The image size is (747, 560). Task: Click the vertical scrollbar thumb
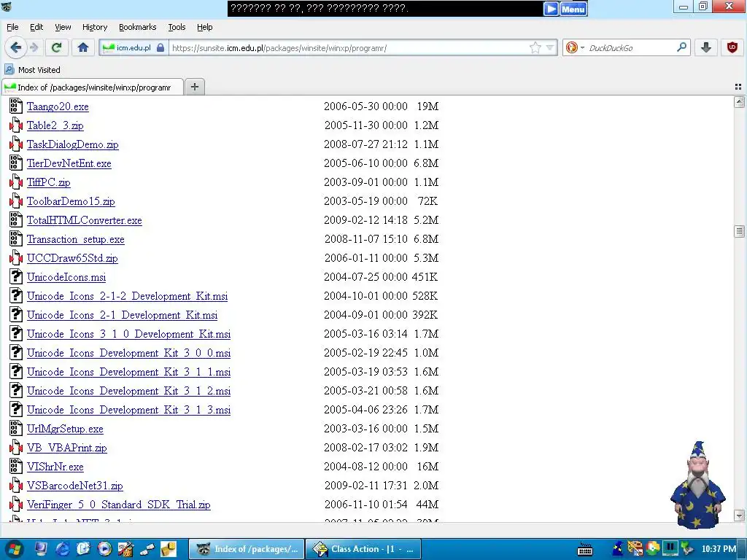[739, 231]
